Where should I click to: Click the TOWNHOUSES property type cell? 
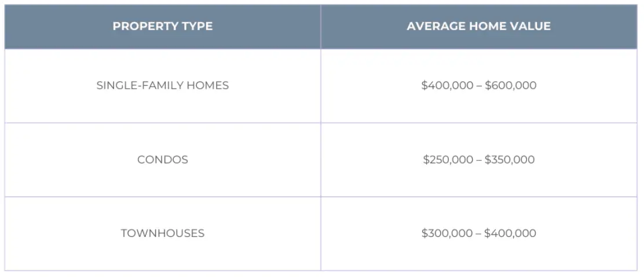tap(163, 234)
